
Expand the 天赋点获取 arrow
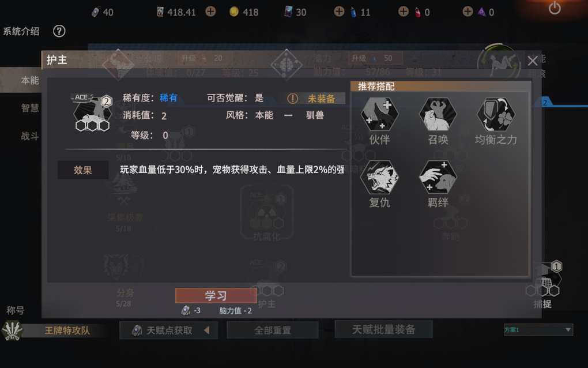point(206,330)
